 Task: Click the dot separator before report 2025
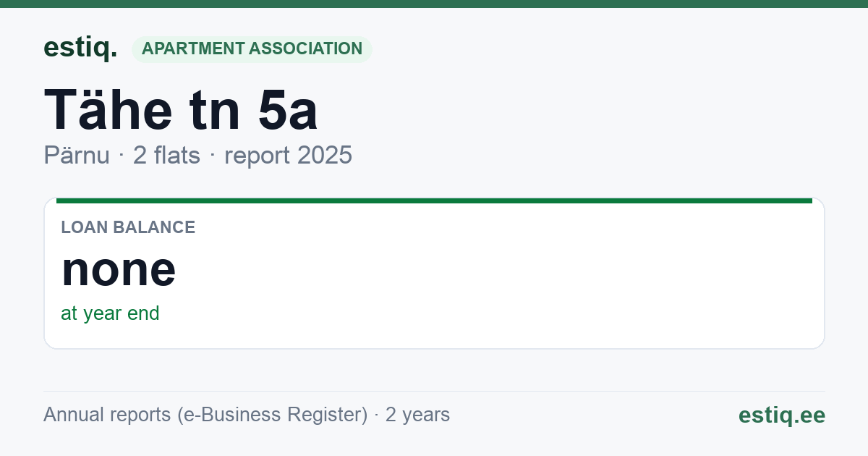213,156
